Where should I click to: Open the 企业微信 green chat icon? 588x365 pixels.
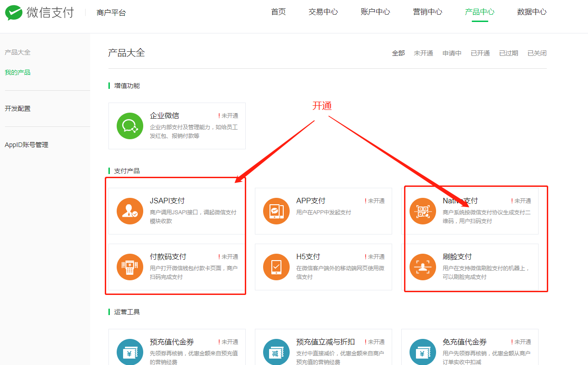130,126
